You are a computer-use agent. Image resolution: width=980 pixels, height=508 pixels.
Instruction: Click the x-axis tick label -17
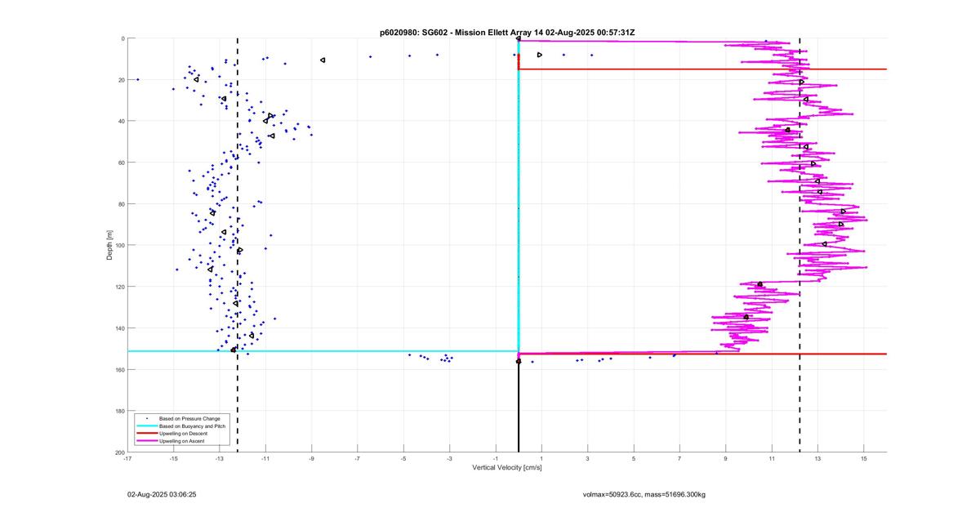coord(127,459)
